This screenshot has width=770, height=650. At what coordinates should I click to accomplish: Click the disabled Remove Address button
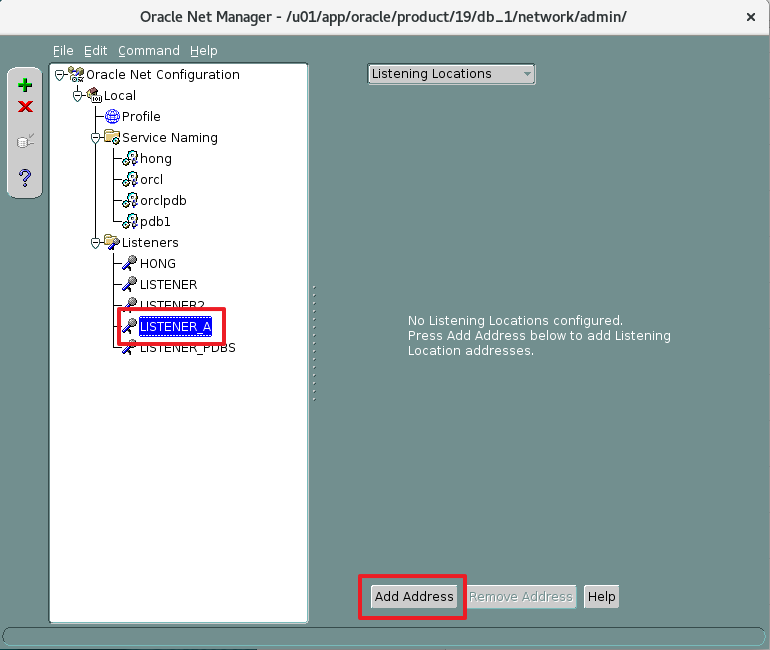coord(521,596)
